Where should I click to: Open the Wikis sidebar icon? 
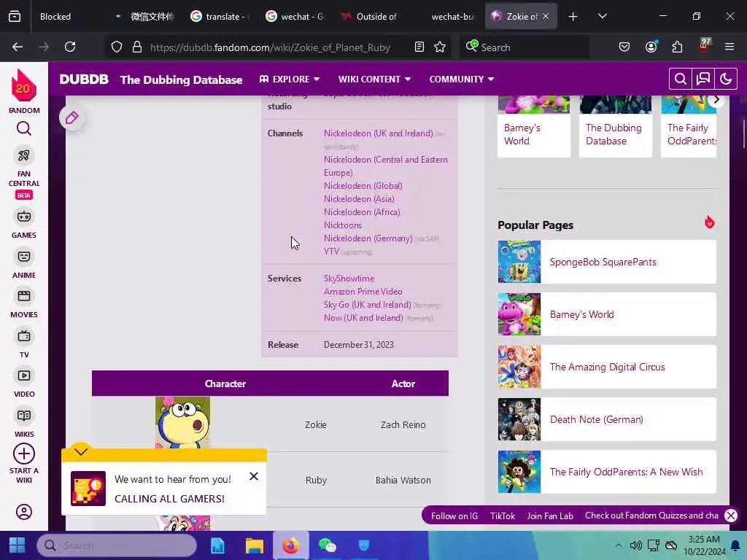[24, 416]
